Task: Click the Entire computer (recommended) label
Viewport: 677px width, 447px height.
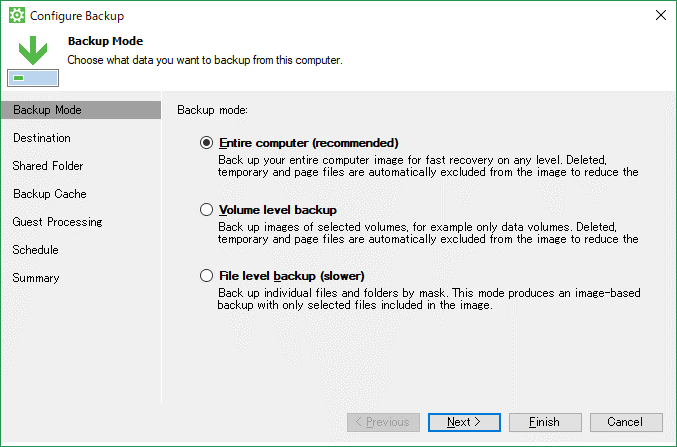Action: coord(309,143)
